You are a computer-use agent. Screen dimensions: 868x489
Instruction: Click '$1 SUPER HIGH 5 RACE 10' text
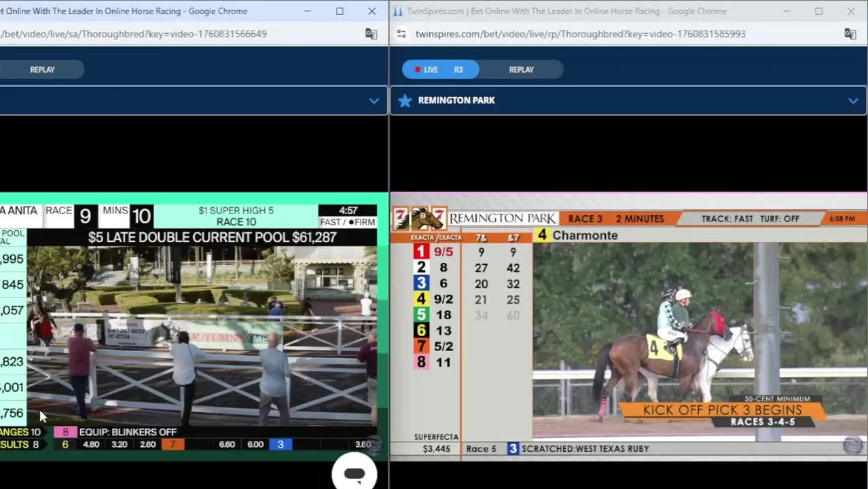(236, 216)
